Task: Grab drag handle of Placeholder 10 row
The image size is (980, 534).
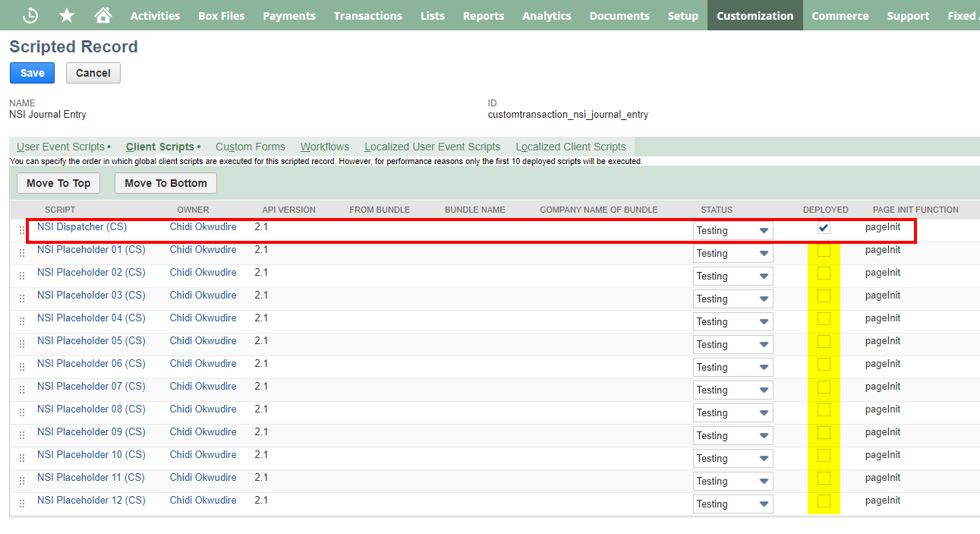Action: click(22, 458)
